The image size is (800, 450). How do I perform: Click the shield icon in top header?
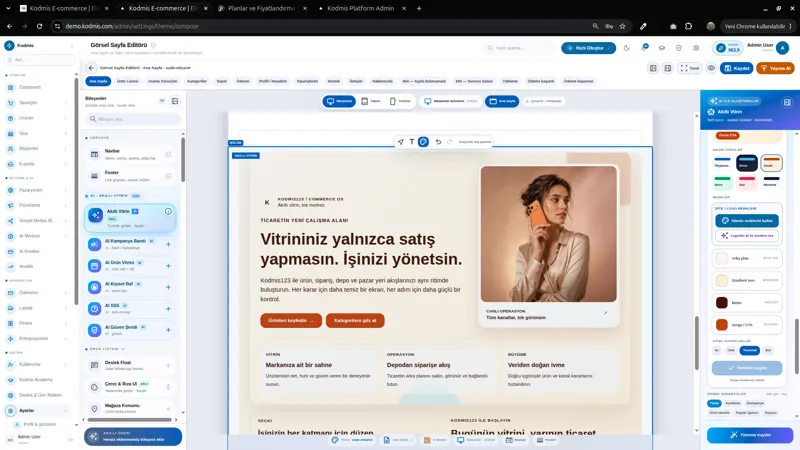click(679, 48)
